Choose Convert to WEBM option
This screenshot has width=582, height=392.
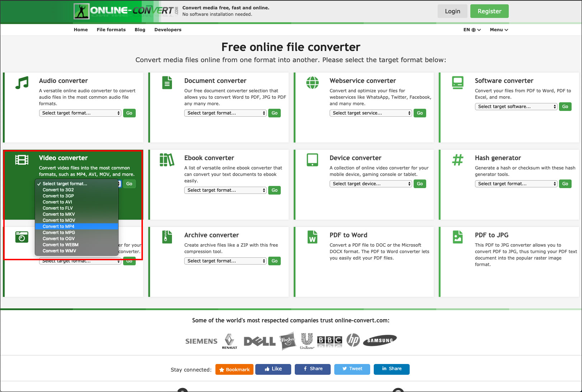coord(60,245)
